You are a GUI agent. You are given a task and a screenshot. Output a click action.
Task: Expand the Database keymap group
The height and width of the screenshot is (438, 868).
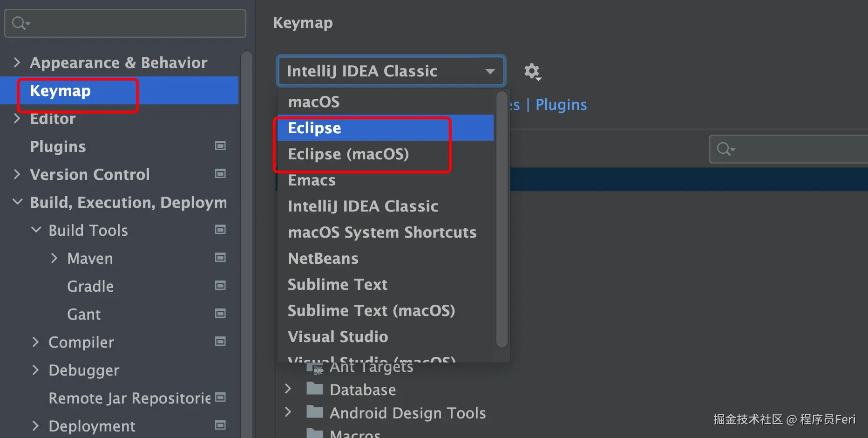point(288,389)
